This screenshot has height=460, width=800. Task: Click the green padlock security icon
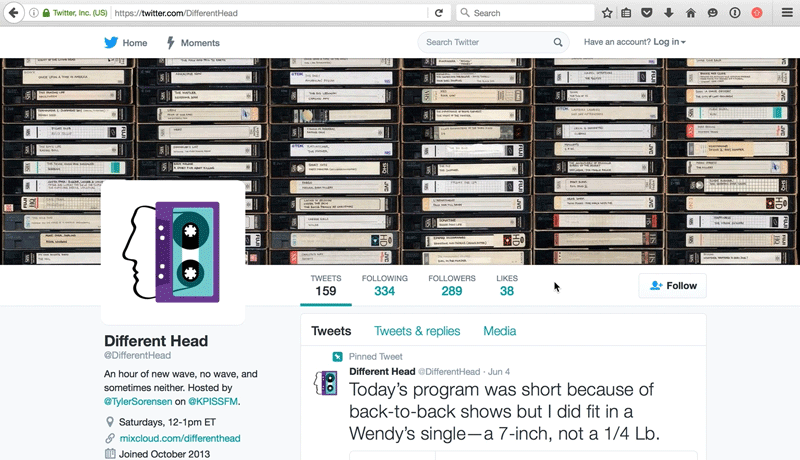click(x=46, y=13)
